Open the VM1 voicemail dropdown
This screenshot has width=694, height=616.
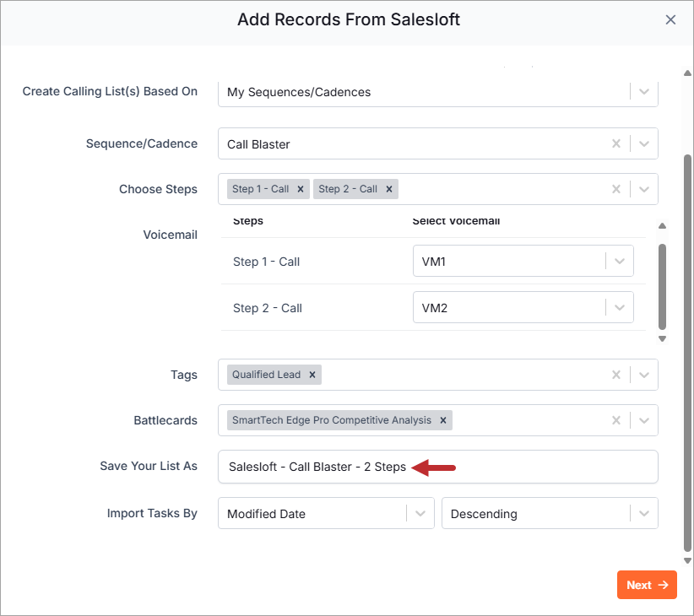click(x=523, y=261)
